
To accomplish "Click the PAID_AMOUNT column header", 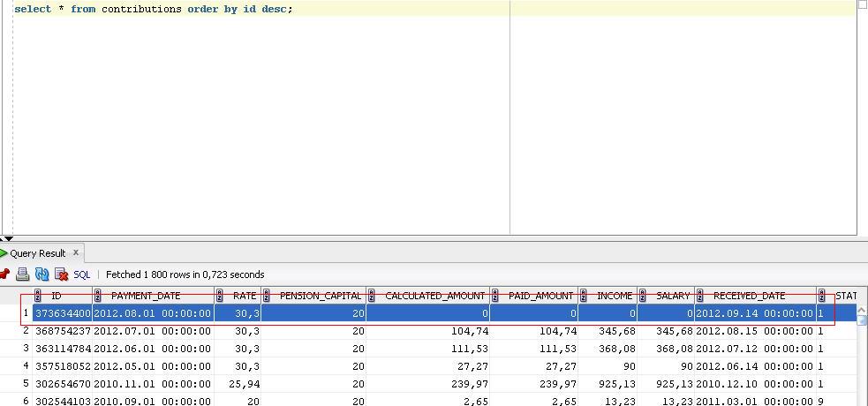I will tap(533, 296).
